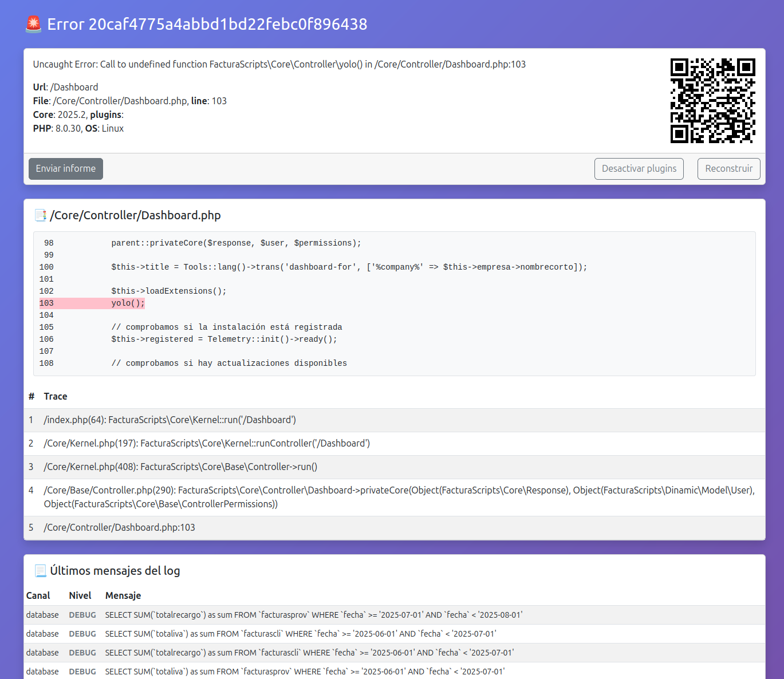
Task: Click first log row querying facturasprov totalrecargo
Action: click(x=313, y=615)
